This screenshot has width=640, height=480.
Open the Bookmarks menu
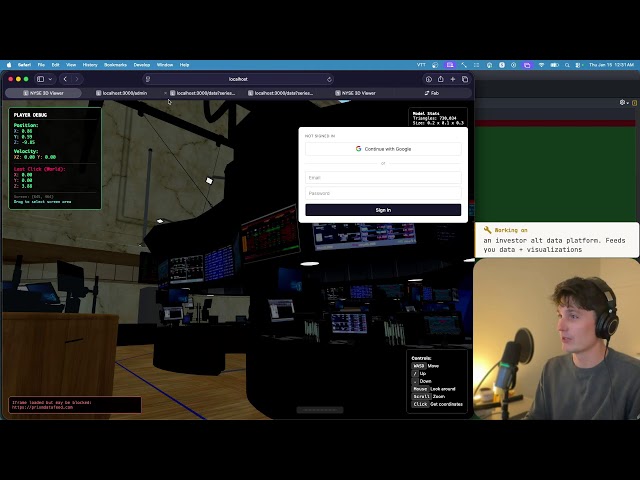pos(115,64)
